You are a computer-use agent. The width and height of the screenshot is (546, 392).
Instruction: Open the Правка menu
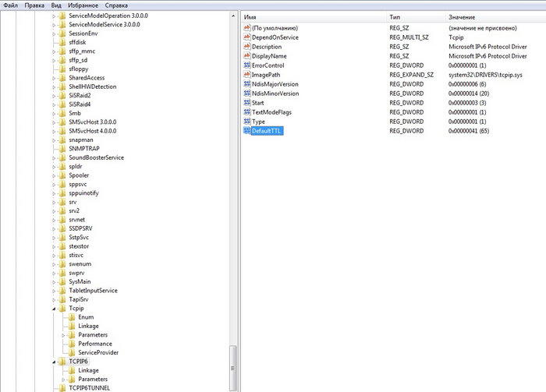pos(34,5)
